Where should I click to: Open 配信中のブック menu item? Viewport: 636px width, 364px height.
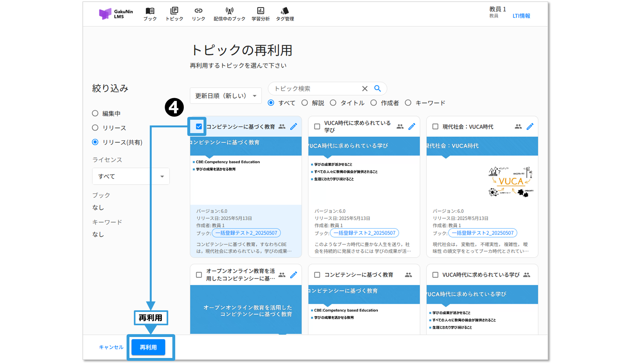pyautogui.click(x=229, y=14)
